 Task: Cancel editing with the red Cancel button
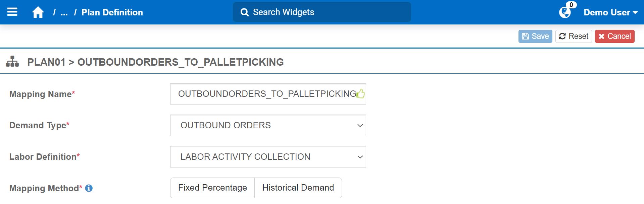pyautogui.click(x=614, y=36)
